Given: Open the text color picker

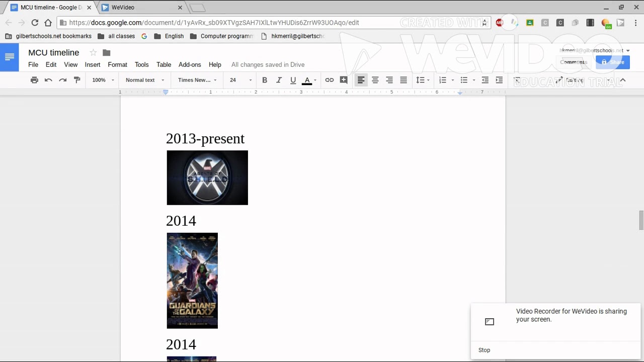Looking at the screenshot, I should click(309, 80).
